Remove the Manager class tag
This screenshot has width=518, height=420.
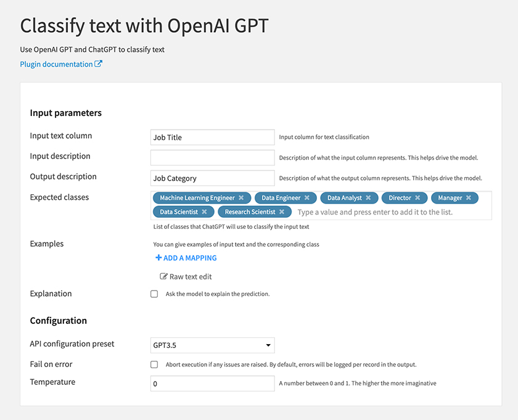point(469,197)
